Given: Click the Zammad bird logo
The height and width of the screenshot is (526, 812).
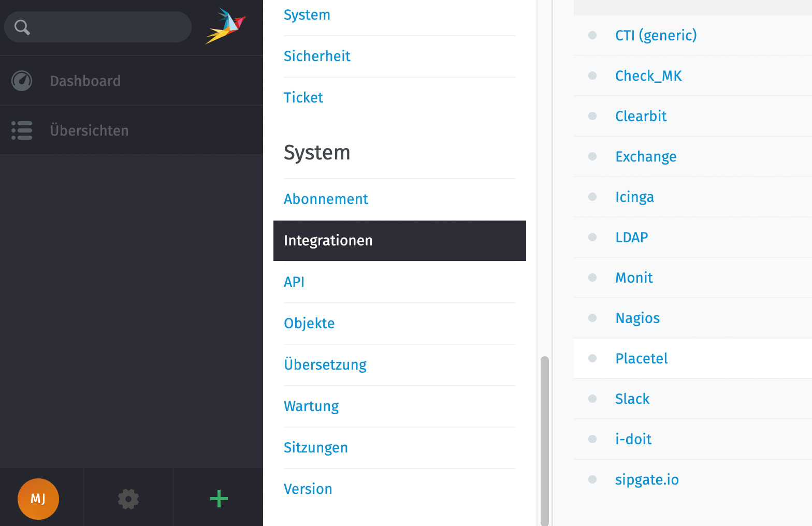Looking at the screenshot, I should coord(226,26).
